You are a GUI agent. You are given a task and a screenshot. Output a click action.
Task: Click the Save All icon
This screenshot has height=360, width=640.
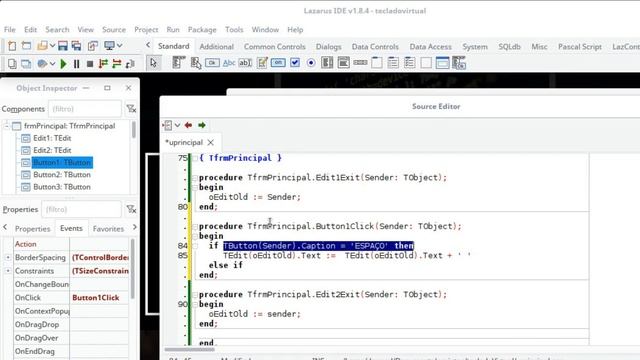point(76,46)
